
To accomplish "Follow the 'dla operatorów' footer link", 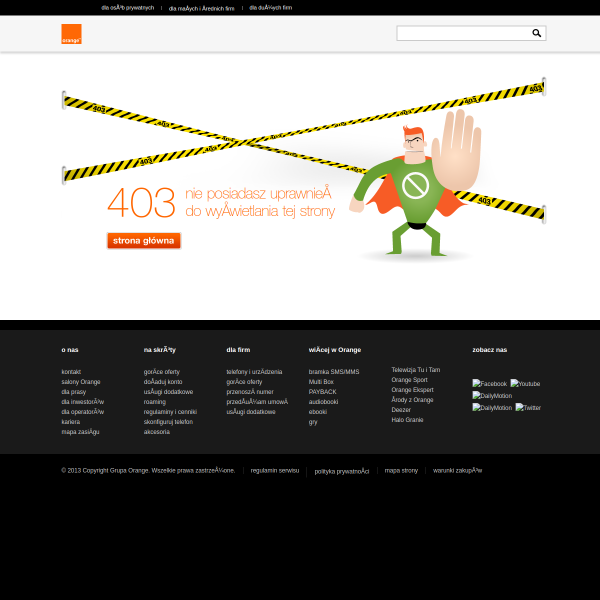I will click(83, 411).
